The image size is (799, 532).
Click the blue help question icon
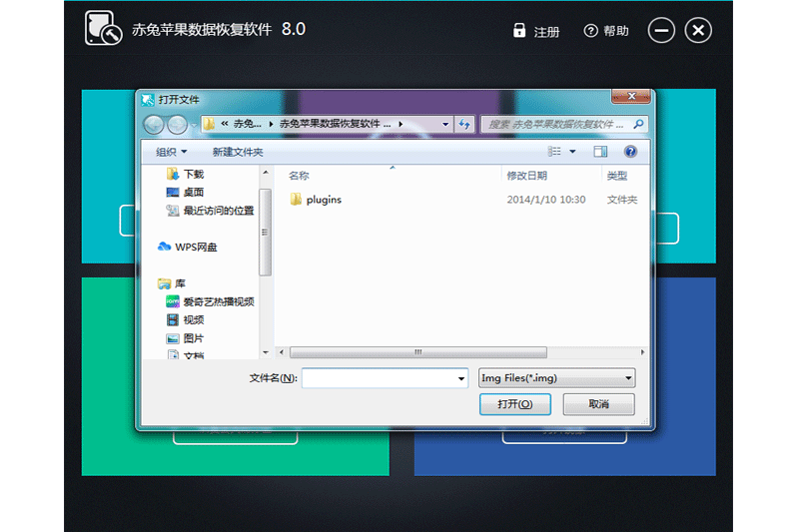[x=630, y=151]
